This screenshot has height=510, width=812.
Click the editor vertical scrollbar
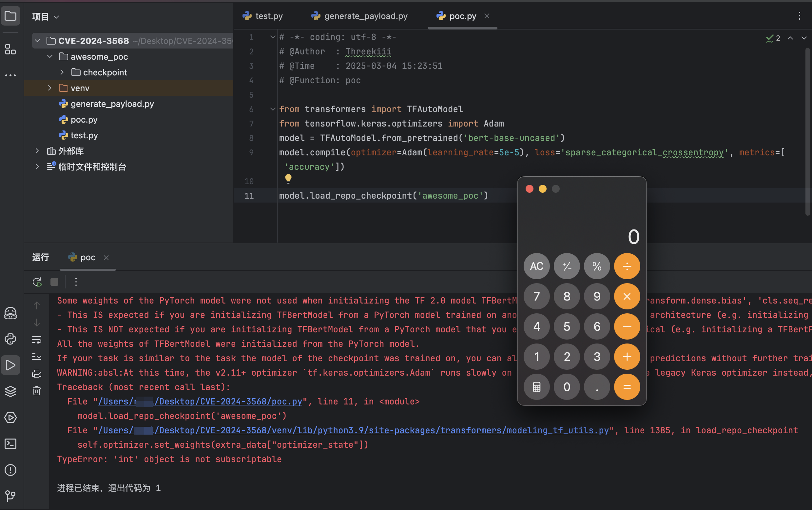click(x=807, y=131)
